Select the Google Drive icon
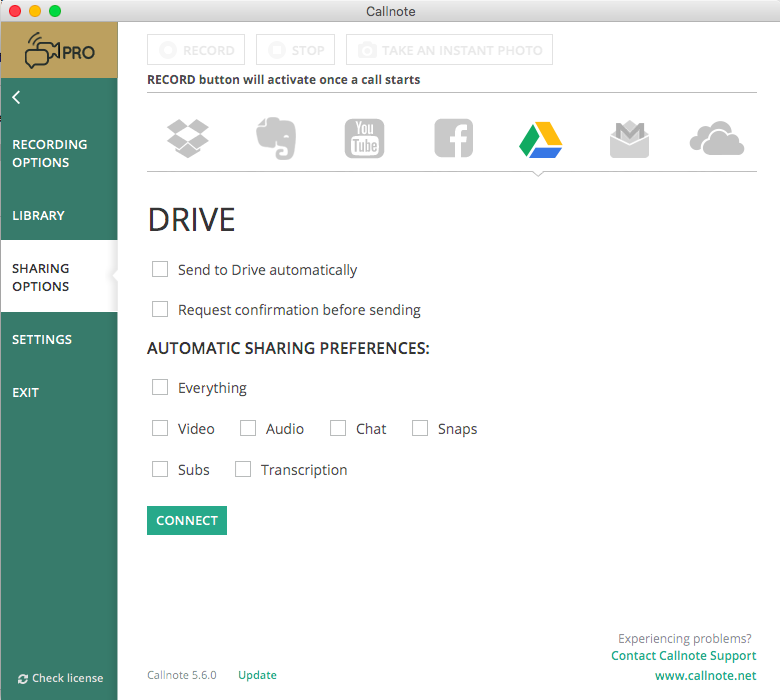The width and height of the screenshot is (780, 700). pyautogui.click(x=541, y=139)
